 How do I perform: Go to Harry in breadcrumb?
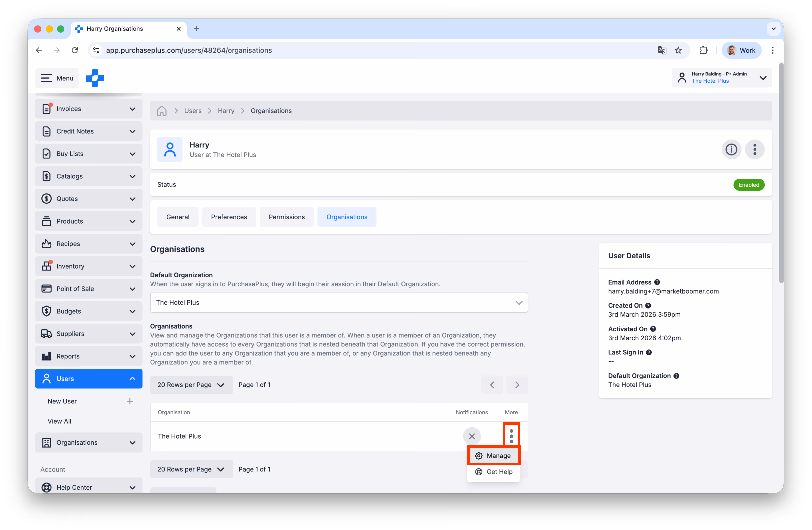click(226, 111)
